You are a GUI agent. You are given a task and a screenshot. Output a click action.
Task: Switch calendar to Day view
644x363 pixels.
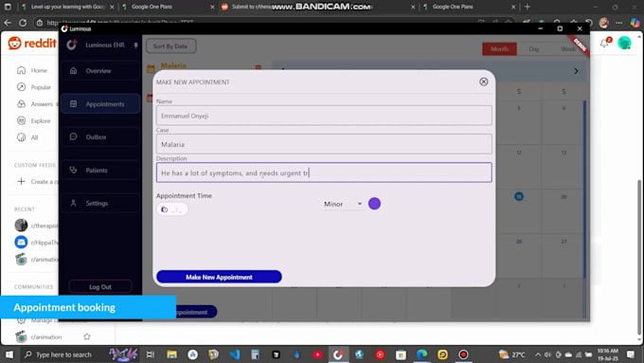[533, 49]
